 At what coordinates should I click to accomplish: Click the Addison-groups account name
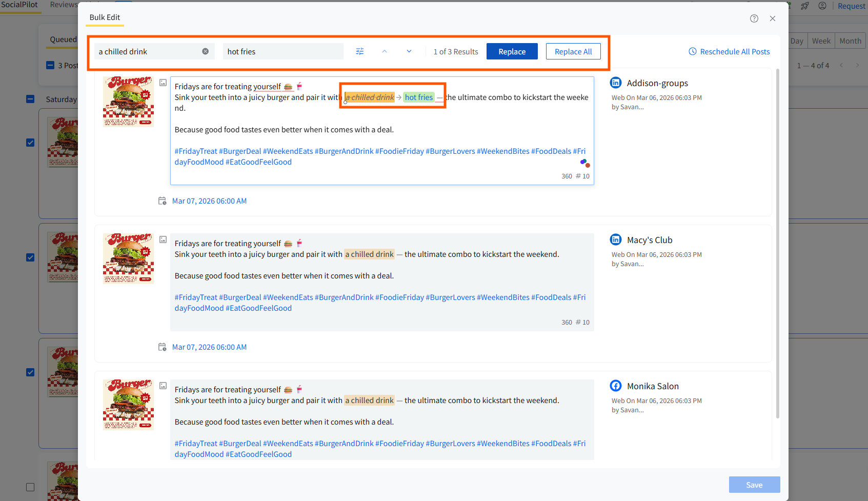tap(657, 83)
